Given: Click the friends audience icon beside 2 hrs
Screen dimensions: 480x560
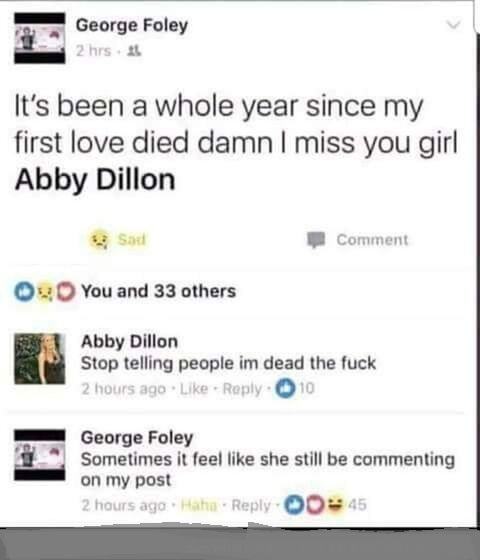Looking at the screenshot, I should tap(135, 51).
